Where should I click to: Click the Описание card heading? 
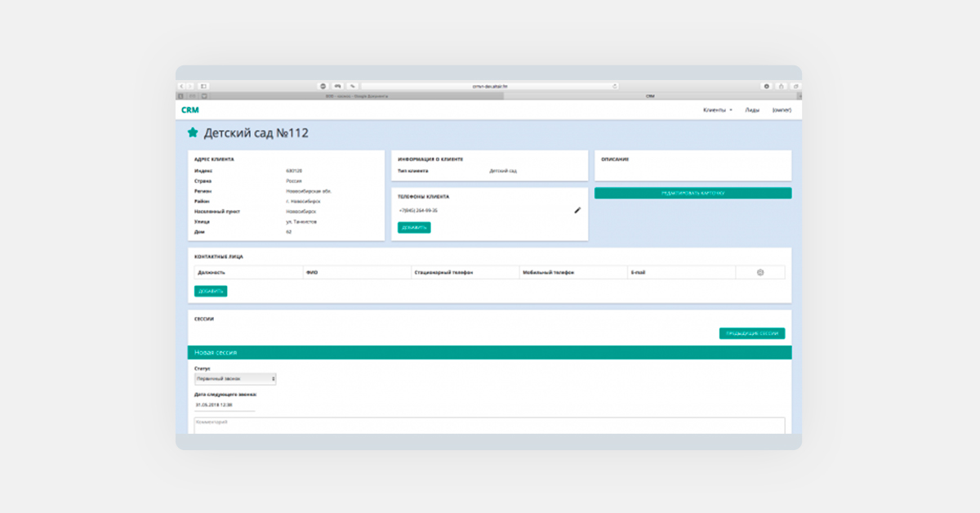click(x=615, y=159)
